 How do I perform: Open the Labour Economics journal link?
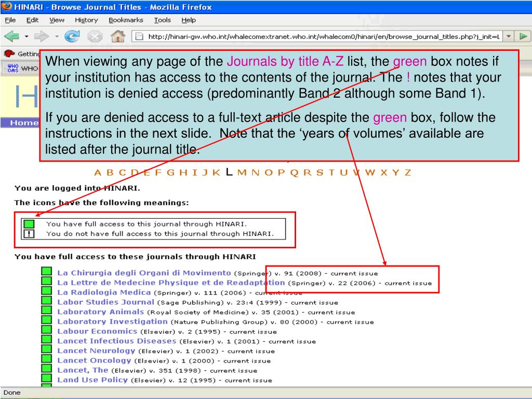[x=97, y=331]
